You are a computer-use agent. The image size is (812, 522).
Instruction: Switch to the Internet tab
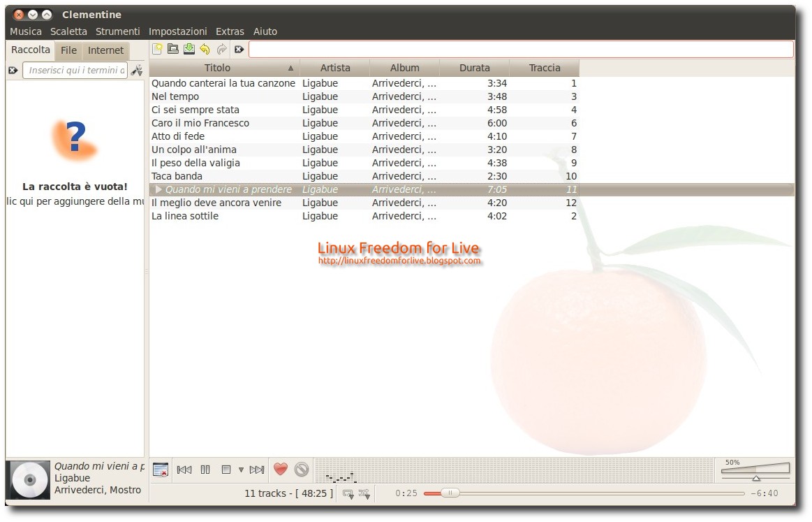(105, 50)
